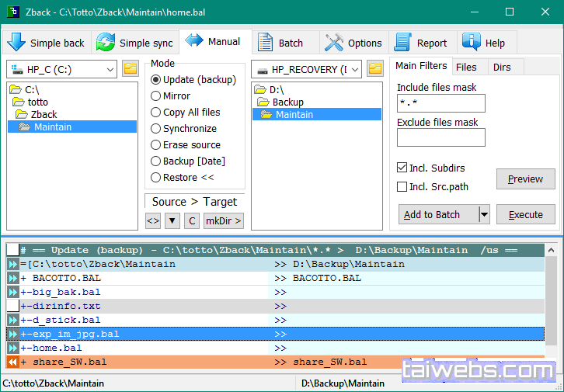Enable the Incl. Src.path checkbox
Viewport: 564px width, 392px height.
click(402, 186)
